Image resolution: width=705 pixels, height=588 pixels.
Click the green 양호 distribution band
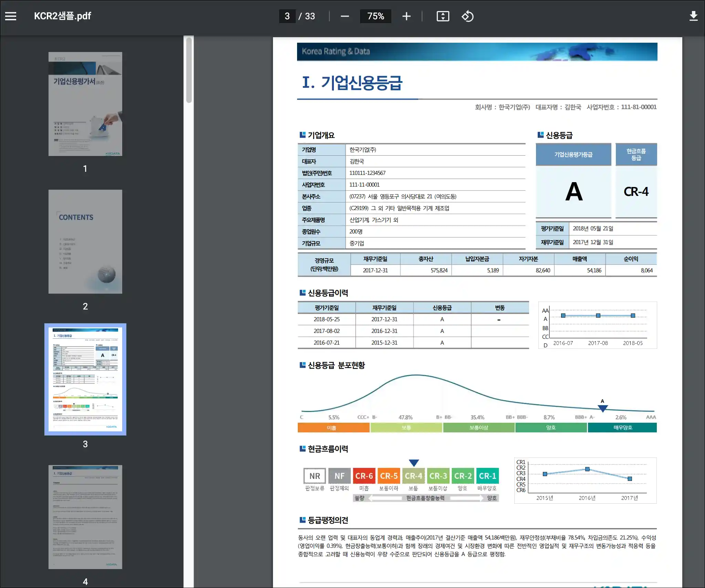pos(551,428)
